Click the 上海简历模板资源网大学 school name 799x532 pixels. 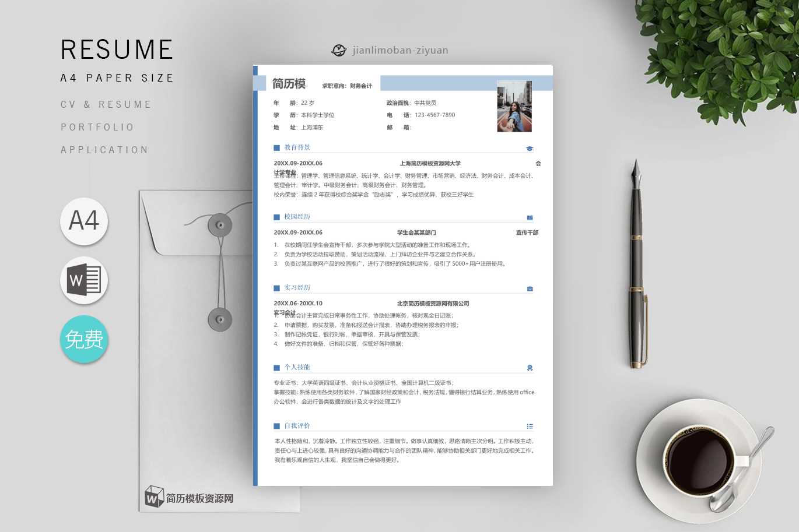(430, 164)
